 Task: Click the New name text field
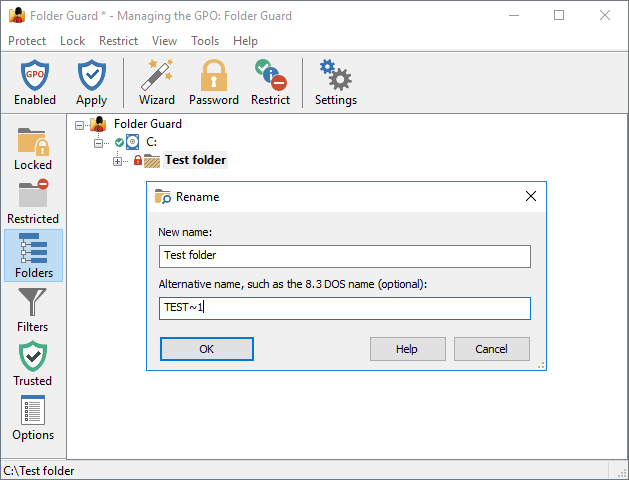(x=345, y=256)
